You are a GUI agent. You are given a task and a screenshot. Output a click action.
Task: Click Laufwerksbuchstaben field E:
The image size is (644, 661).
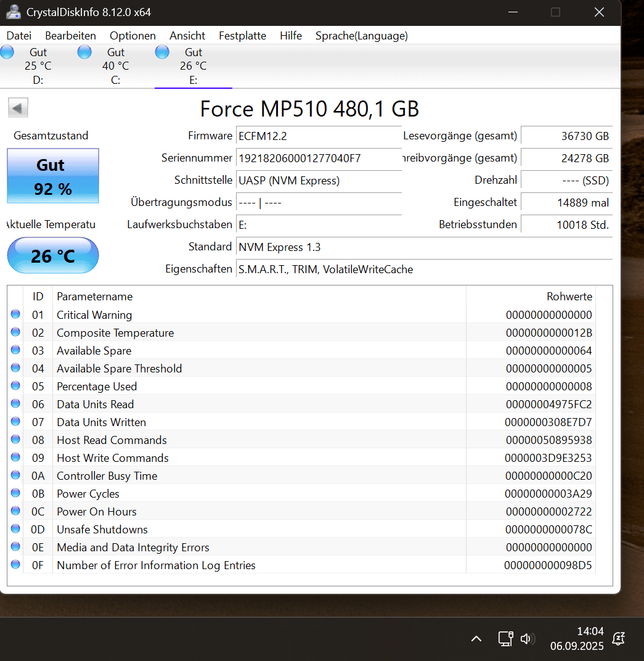point(319,224)
